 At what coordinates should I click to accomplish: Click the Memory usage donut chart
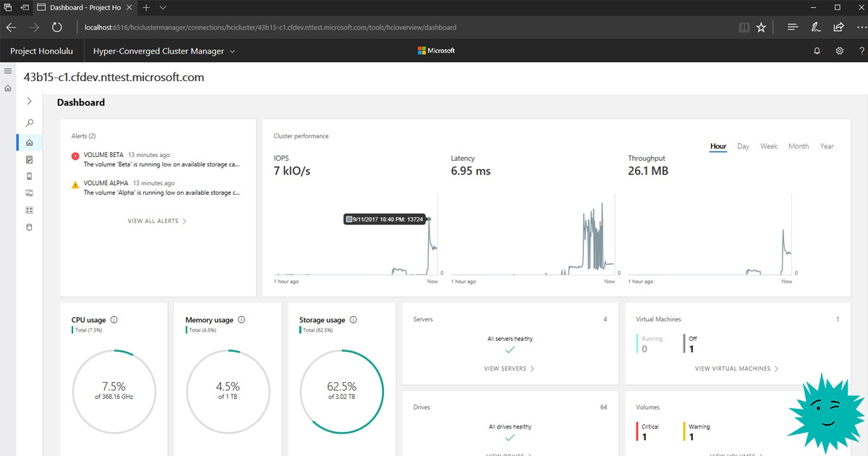coord(228,391)
